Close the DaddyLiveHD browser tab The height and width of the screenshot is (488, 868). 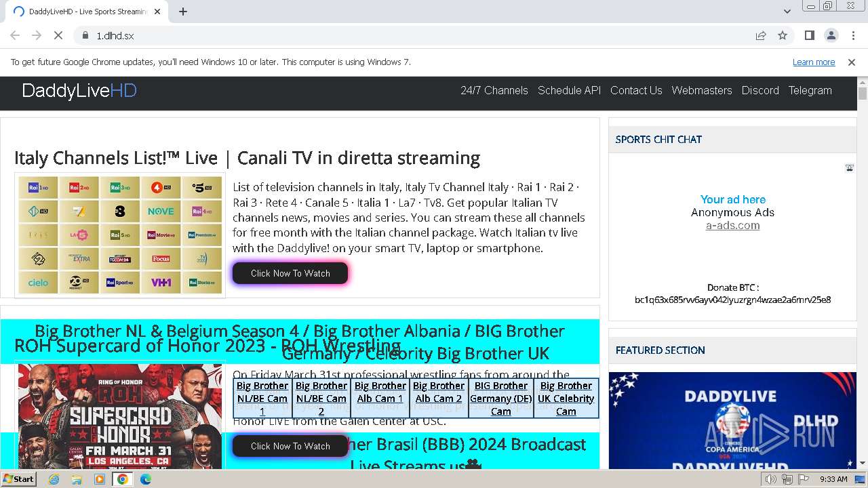tap(157, 12)
